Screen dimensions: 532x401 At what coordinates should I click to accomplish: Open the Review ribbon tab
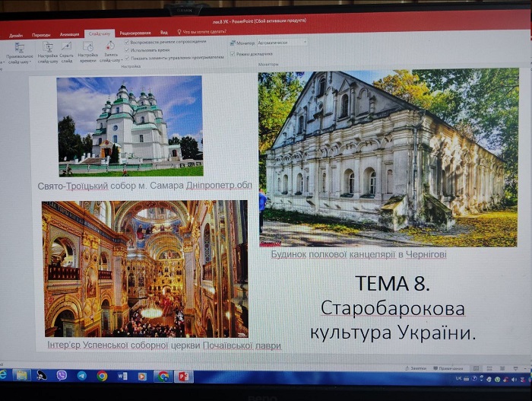[135, 33]
